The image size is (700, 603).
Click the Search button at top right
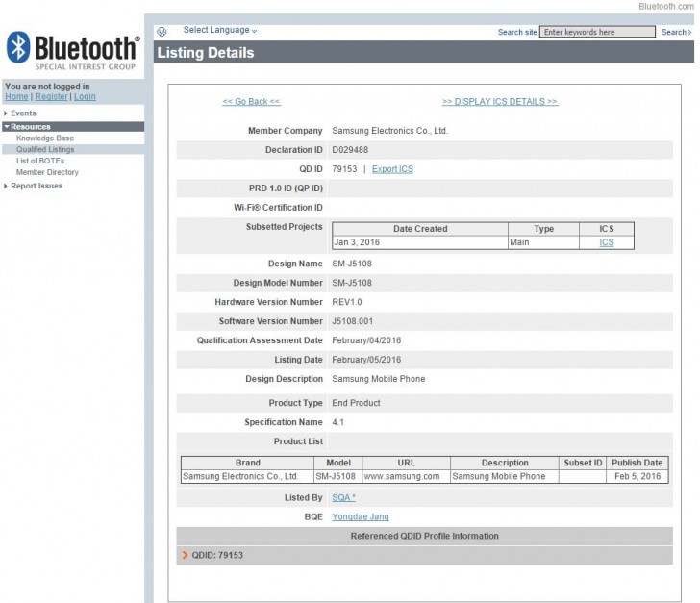[675, 33]
